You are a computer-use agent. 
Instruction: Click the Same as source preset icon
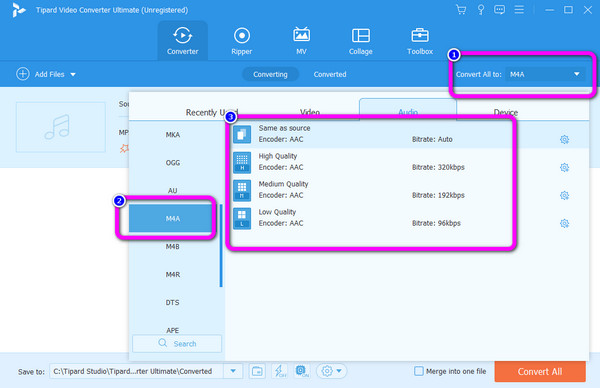[242, 134]
